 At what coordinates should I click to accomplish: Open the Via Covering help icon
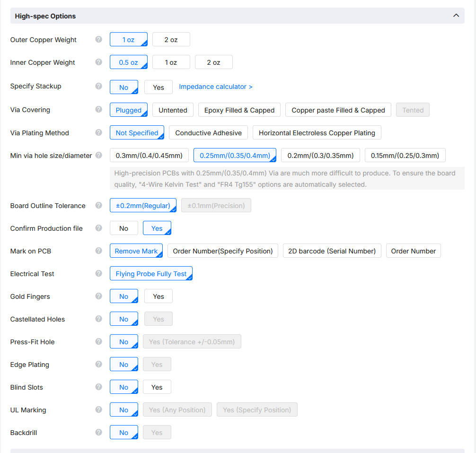pos(99,110)
